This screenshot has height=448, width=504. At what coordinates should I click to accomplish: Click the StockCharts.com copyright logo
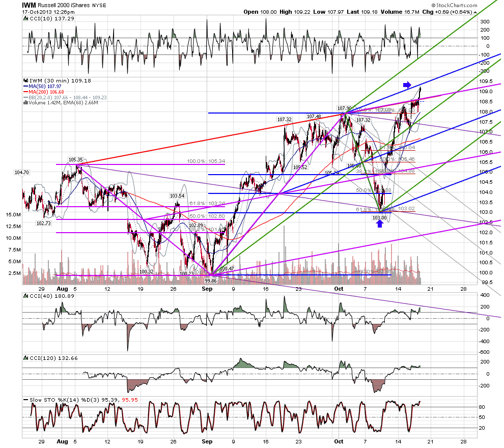454,5
